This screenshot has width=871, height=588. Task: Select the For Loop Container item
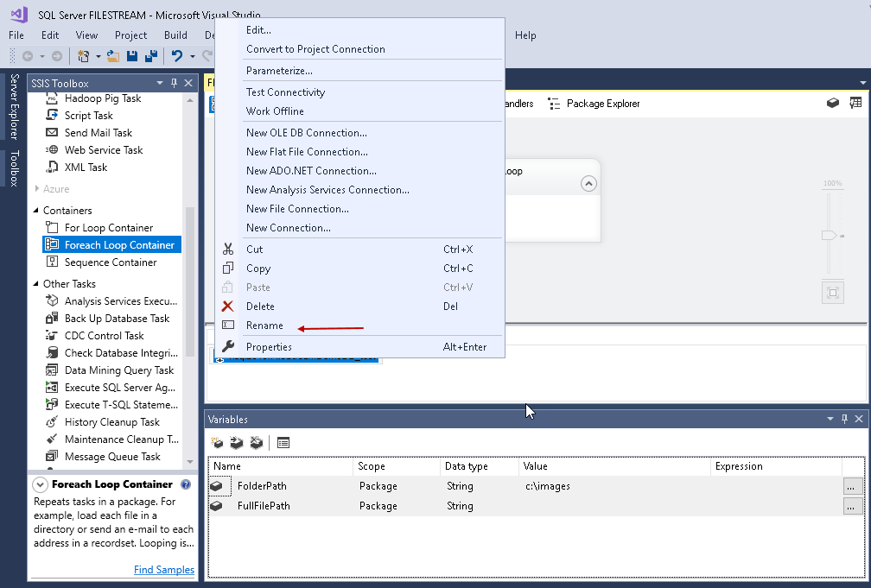tap(108, 228)
